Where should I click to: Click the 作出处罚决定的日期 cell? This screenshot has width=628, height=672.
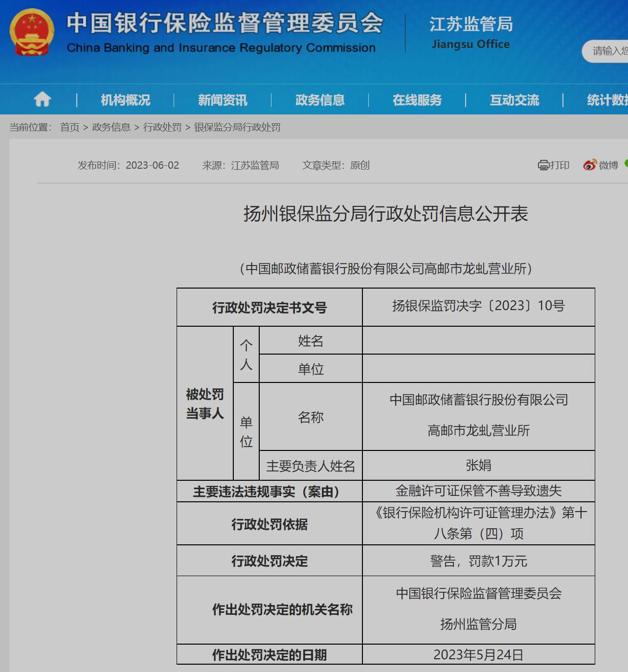click(269, 655)
